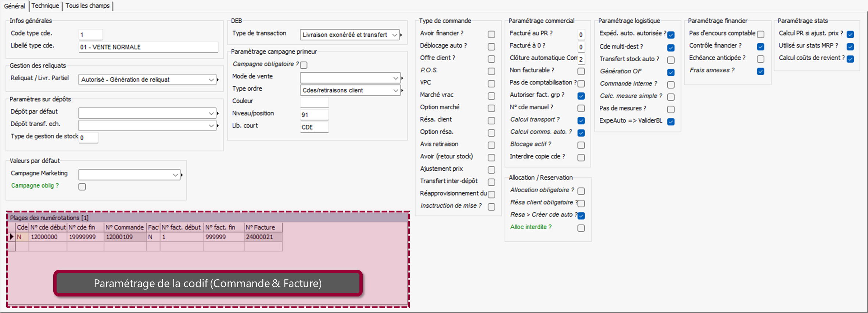Toggle the Contrôle financier checkbox
The height and width of the screenshot is (313, 868).
pyautogui.click(x=760, y=47)
